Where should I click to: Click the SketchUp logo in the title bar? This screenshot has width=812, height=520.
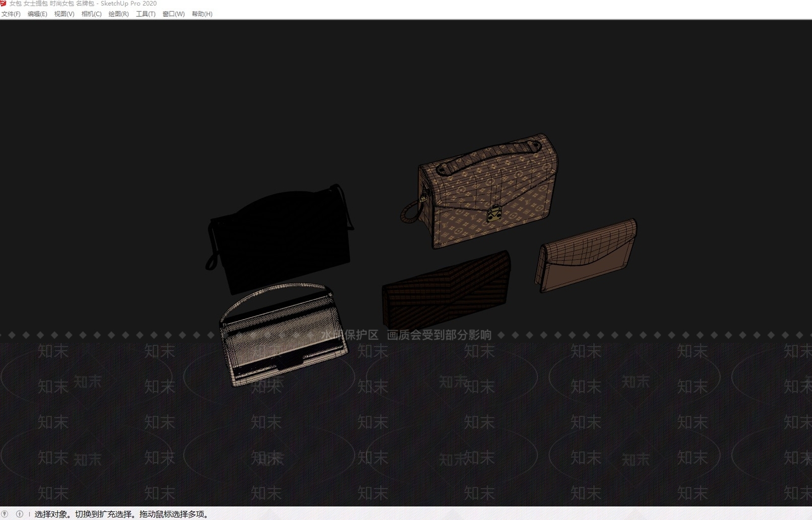tap(4, 4)
